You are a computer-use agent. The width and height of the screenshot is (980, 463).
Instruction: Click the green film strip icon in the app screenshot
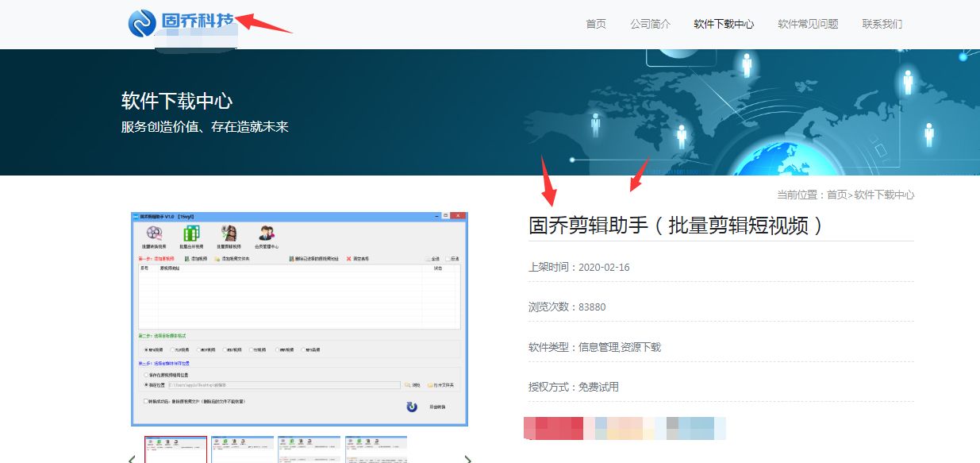(x=191, y=233)
